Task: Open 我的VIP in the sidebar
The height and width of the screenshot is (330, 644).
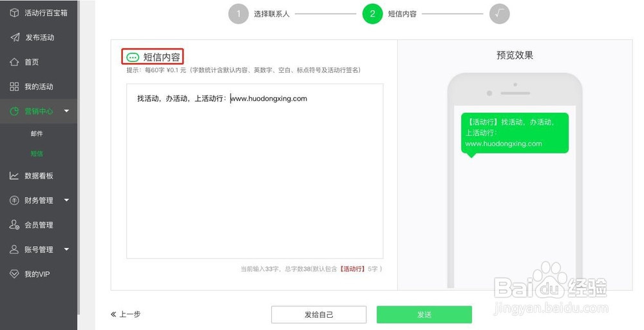Action: pos(39,274)
